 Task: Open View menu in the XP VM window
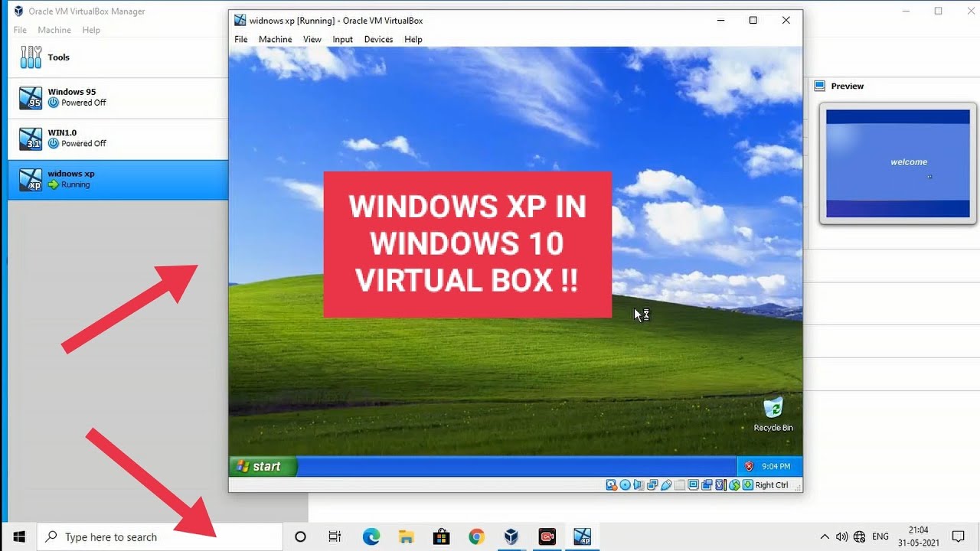coord(312,39)
